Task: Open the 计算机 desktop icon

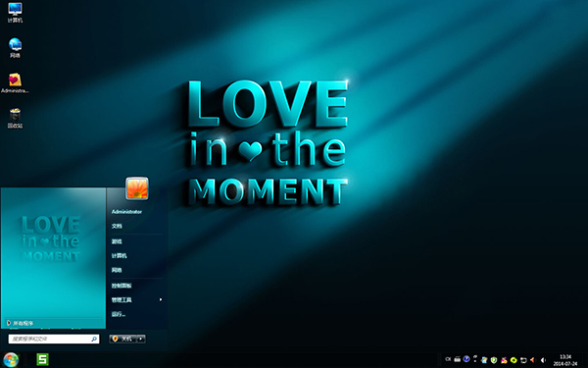Action: click(x=15, y=13)
